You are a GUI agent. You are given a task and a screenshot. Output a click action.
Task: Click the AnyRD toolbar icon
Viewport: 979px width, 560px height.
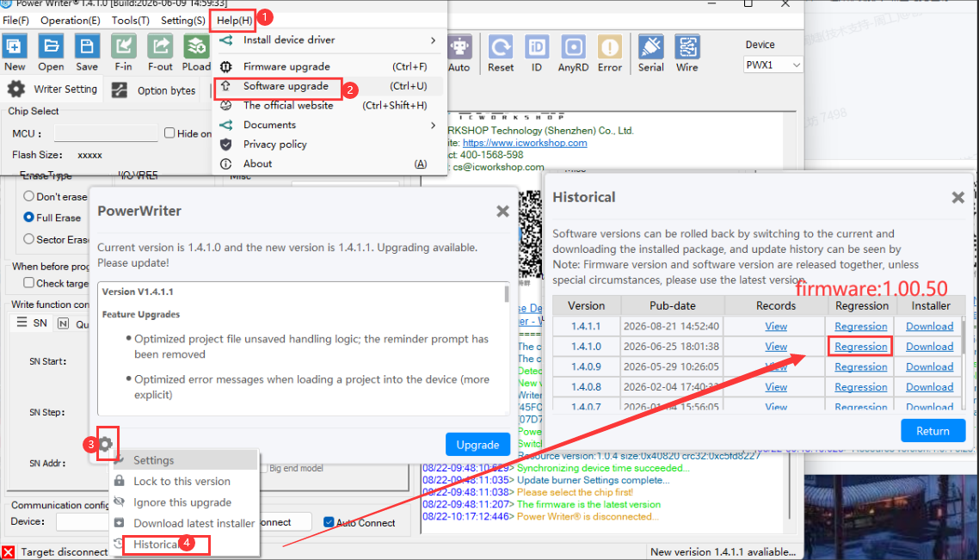(x=573, y=46)
